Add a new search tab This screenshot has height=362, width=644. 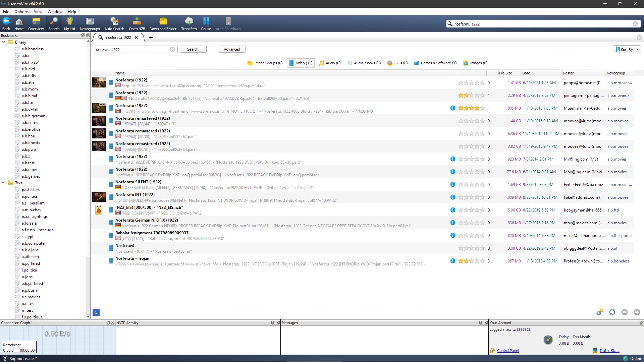(151, 38)
